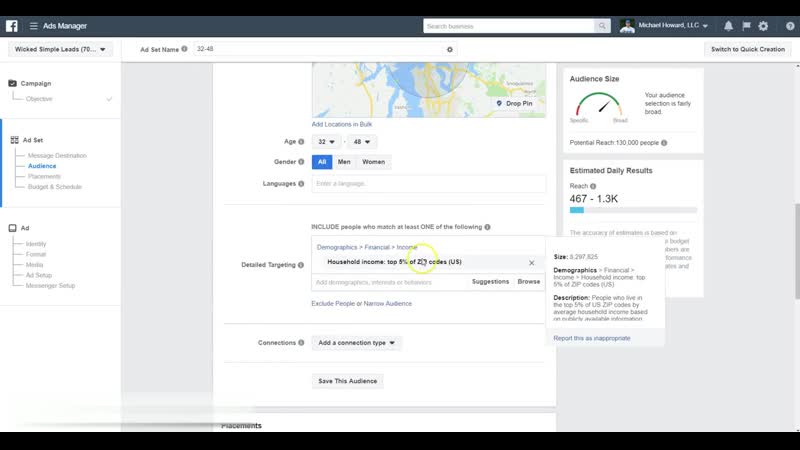Click Narrow Audience link
Image resolution: width=800 pixels, height=450 pixels.
387,304
